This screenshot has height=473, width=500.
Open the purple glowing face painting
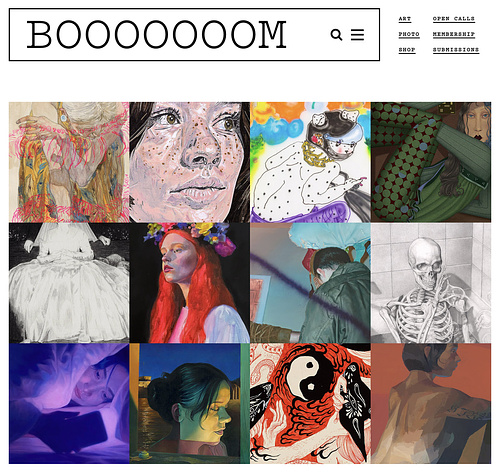(69, 404)
